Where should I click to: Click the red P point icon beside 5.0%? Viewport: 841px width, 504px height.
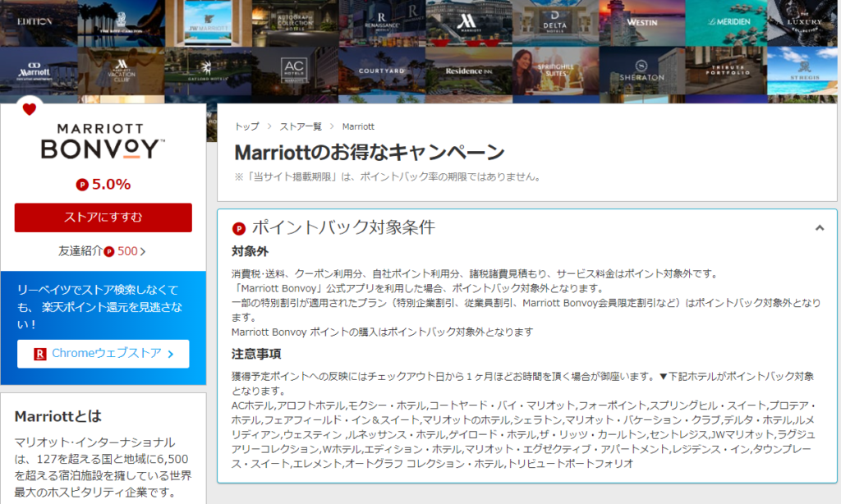(x=82, y=185)
